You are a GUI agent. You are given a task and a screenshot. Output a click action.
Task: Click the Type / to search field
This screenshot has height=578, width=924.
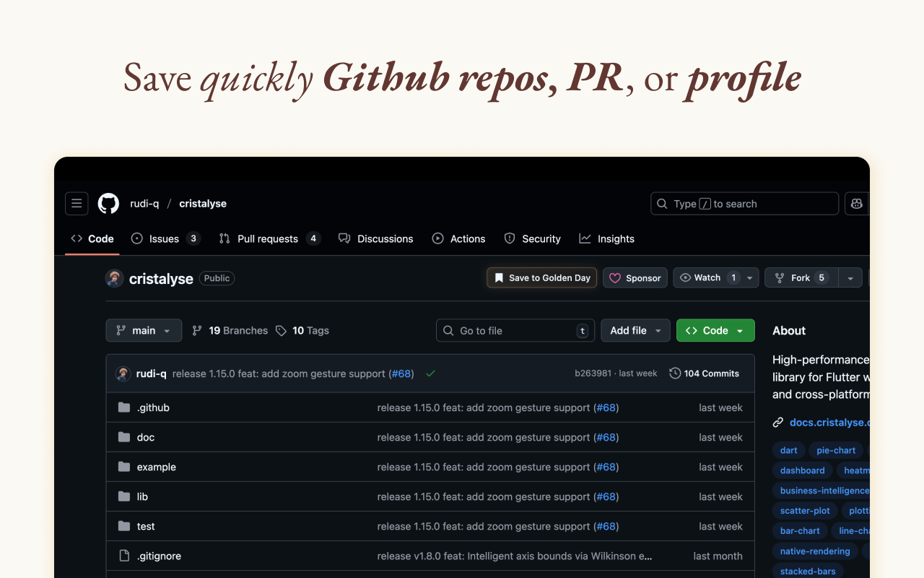tap(744, 204)
